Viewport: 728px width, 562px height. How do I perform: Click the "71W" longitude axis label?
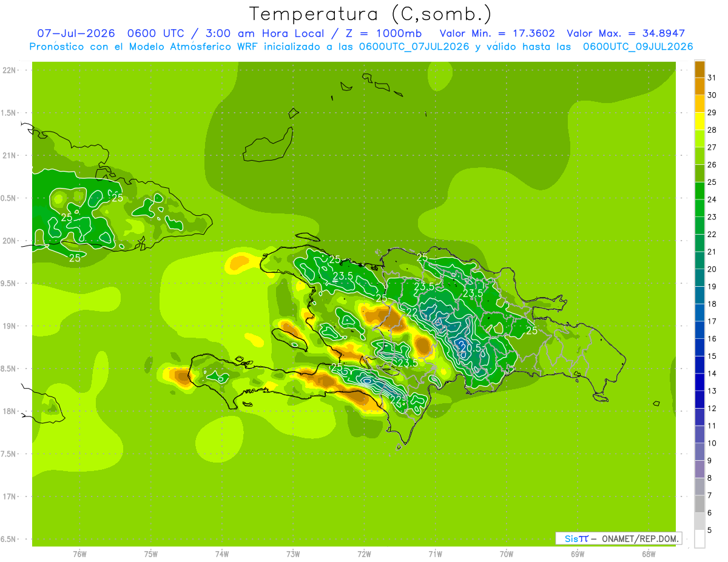tap(435, 554)
